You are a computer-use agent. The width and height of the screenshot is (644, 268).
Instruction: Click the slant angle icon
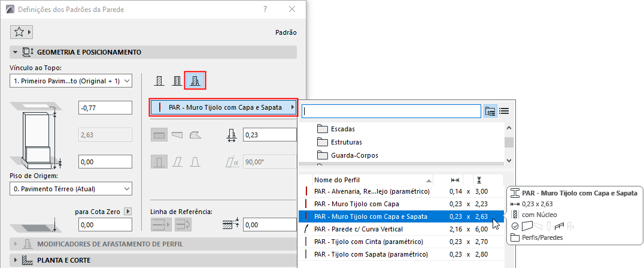[232, 162]
